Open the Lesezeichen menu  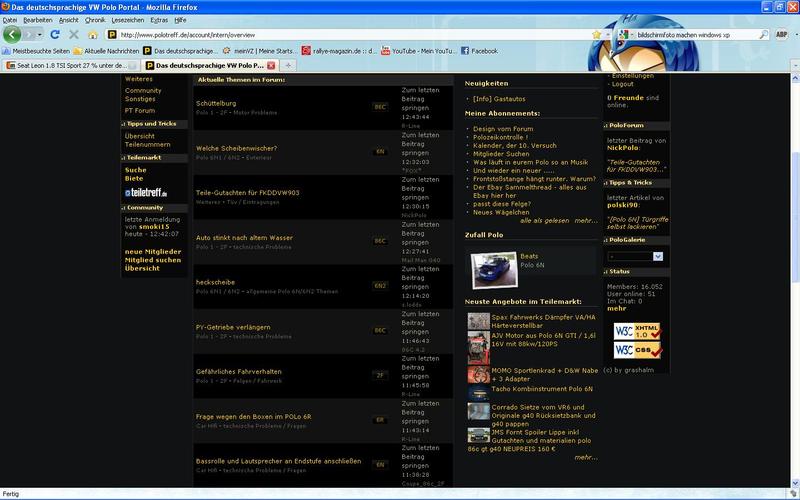click(128, 20)
